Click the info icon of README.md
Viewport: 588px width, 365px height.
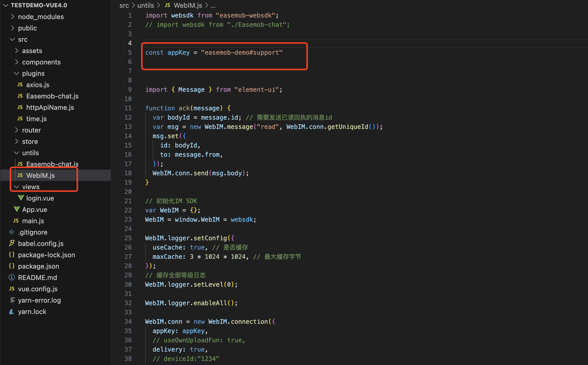pos(12,277)
